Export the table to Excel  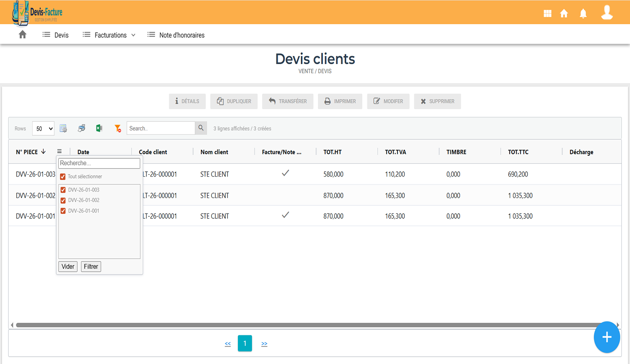coord(99,128)
